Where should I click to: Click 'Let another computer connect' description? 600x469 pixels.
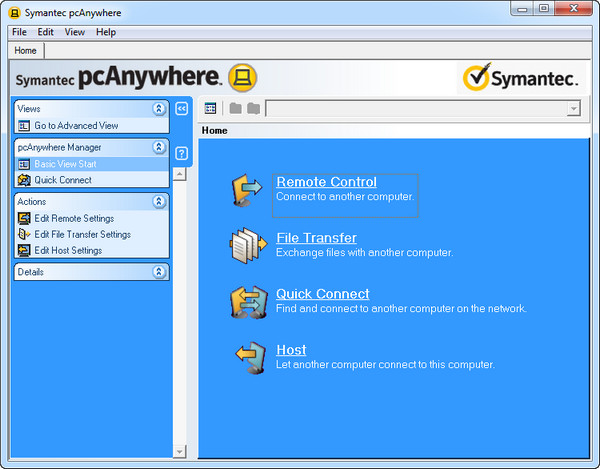pos(385,364)
